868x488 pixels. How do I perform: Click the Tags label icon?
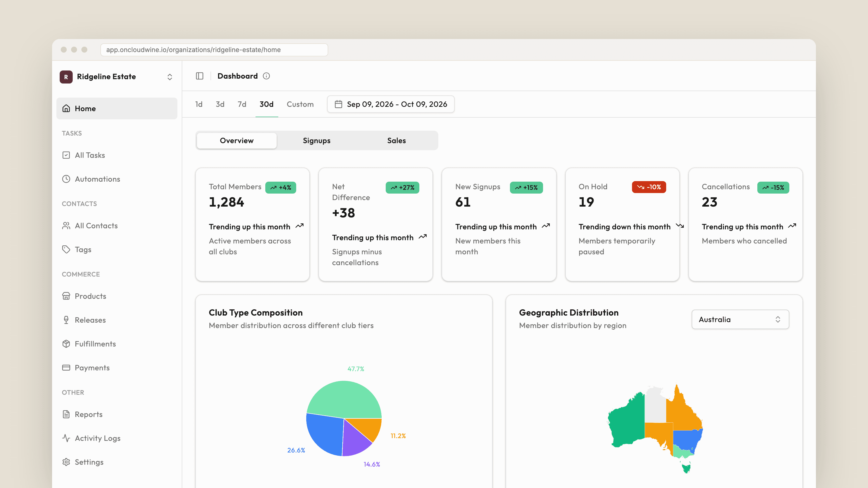[66, 249]
